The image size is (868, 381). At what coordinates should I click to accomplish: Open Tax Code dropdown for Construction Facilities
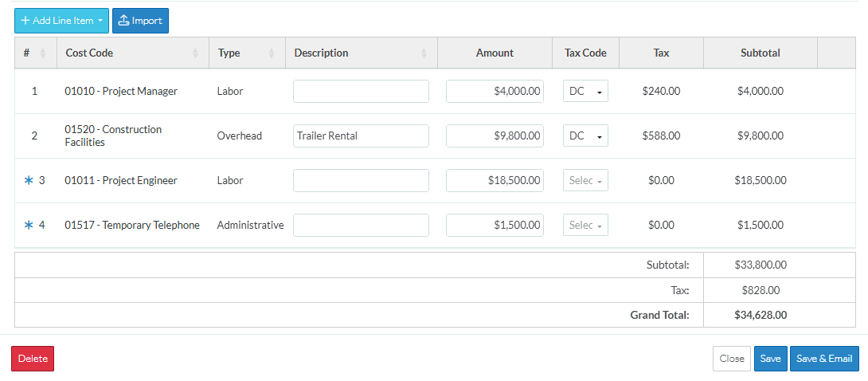click(x=585, y=136)
